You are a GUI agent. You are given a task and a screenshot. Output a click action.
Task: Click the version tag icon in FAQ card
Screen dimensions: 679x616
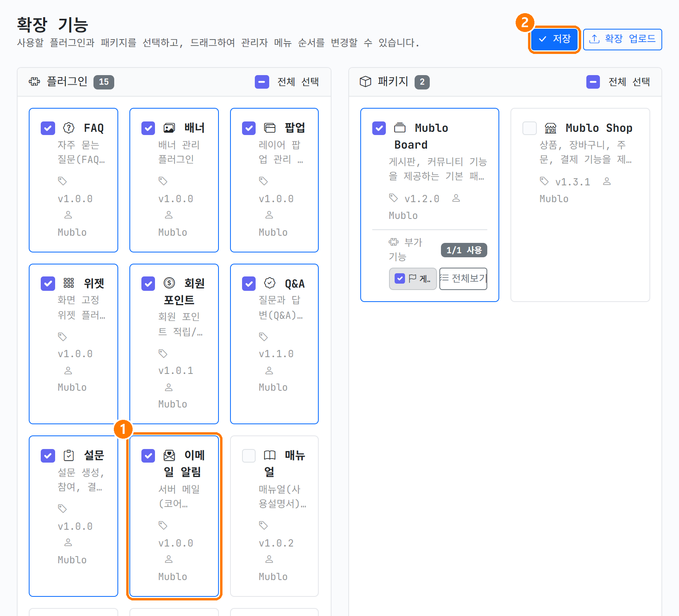[62, 181]
